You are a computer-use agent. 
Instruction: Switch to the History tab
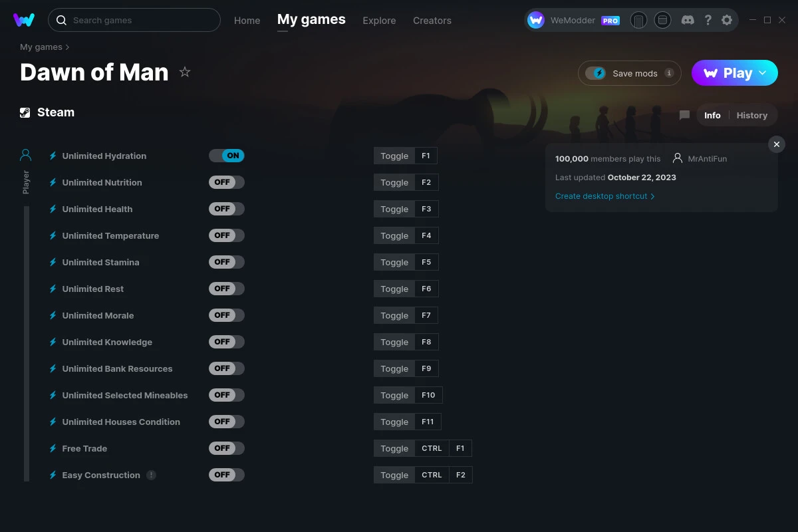751,115
